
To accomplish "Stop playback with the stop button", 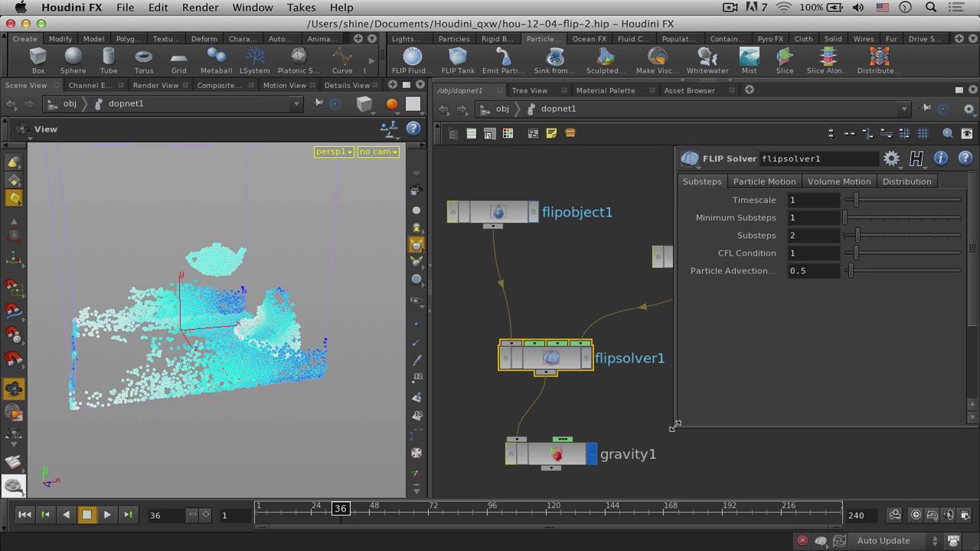I will (87, 515).
